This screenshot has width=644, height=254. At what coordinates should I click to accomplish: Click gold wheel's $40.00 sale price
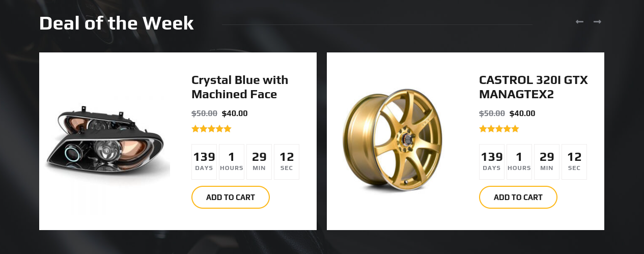click(522, 114)
